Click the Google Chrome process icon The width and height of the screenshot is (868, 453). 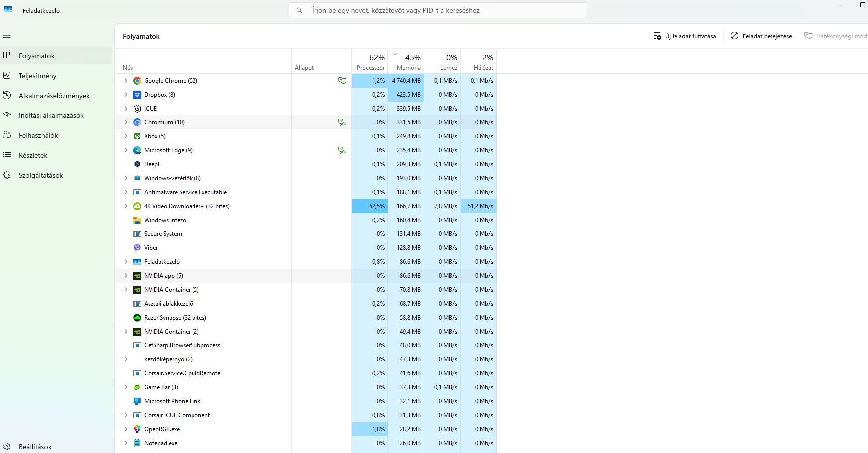137,81
